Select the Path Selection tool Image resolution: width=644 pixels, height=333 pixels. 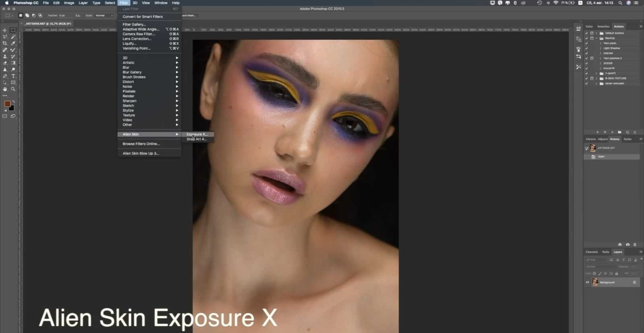click(x=5, y=82)
